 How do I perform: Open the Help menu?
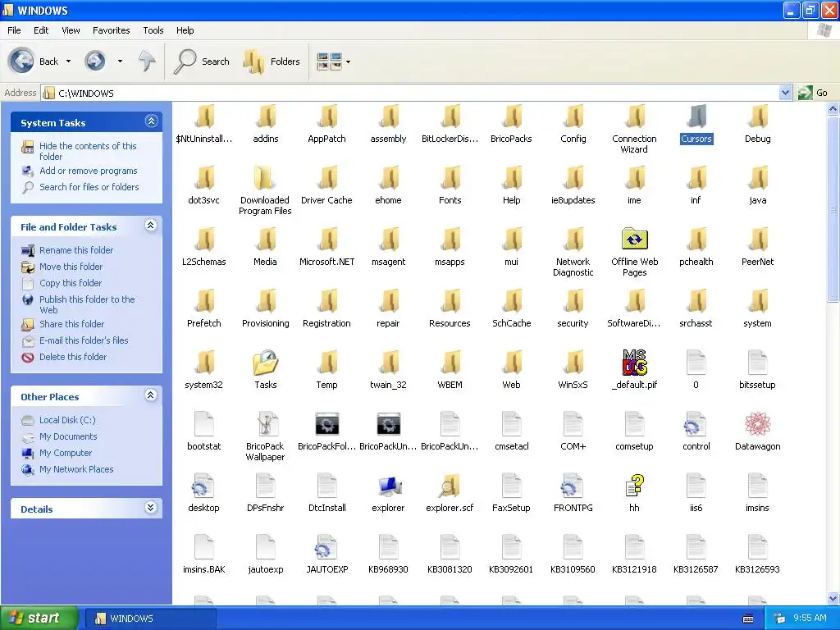(185, 30)
